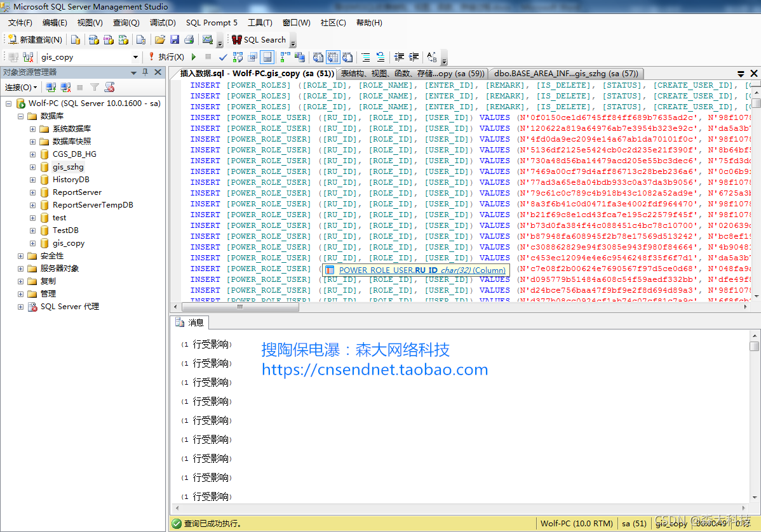
Task: Collapse the 数据库 folder node
Action: 20,116
